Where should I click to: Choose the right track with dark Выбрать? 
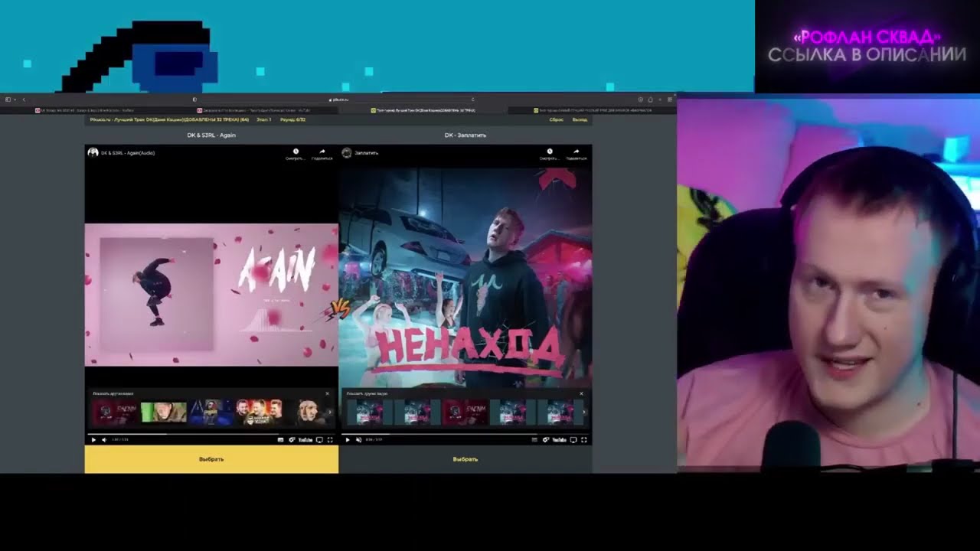(465, 459)
